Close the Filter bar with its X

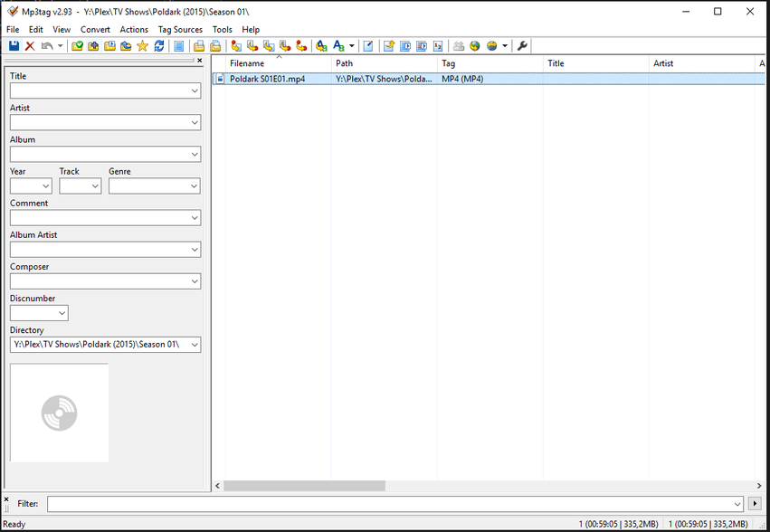(6, 499)
